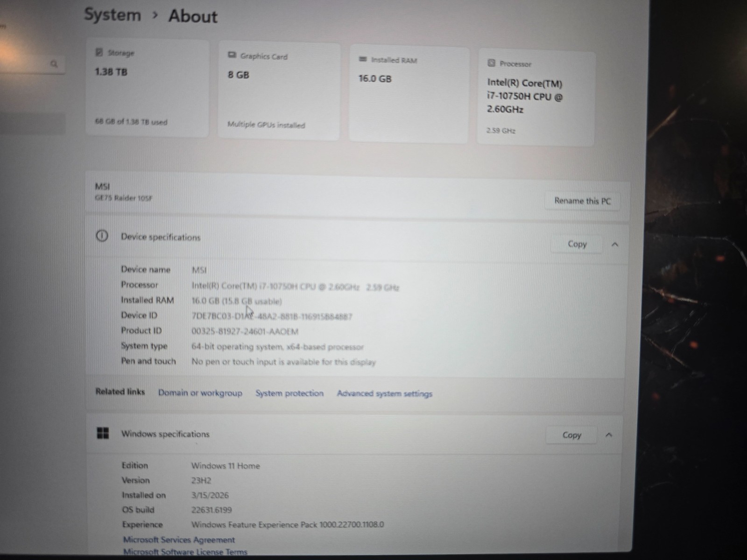Image resolution: width=747 pixels, height=560 pixels.
Task: Open Microsoft Services Agreement link
Action: click(179, 539)
